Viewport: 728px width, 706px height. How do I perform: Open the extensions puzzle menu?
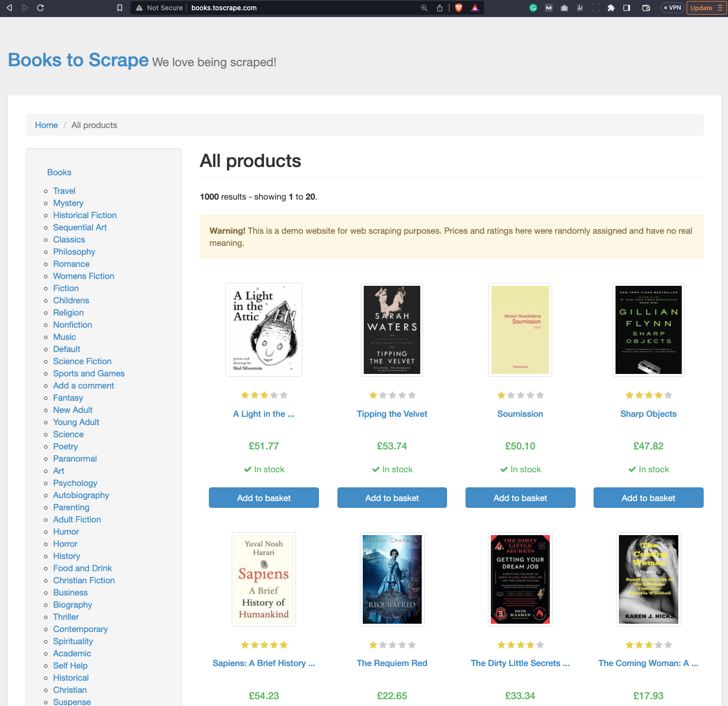tap(611, 8)
